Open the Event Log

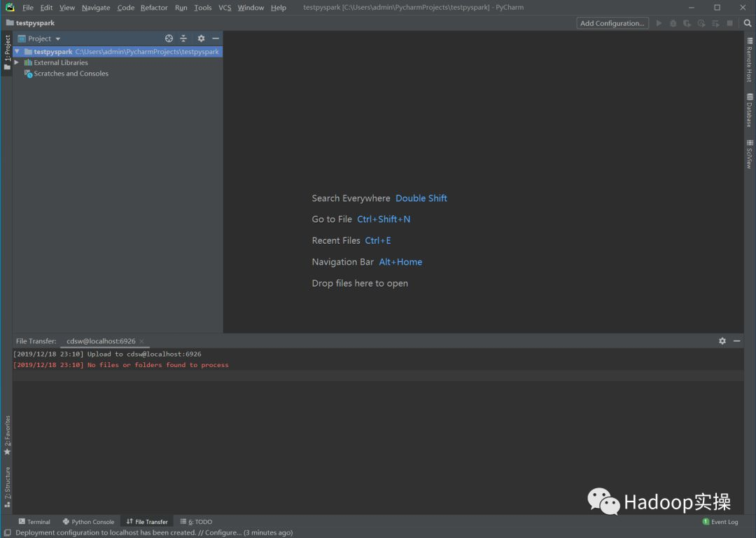(720, 522)
